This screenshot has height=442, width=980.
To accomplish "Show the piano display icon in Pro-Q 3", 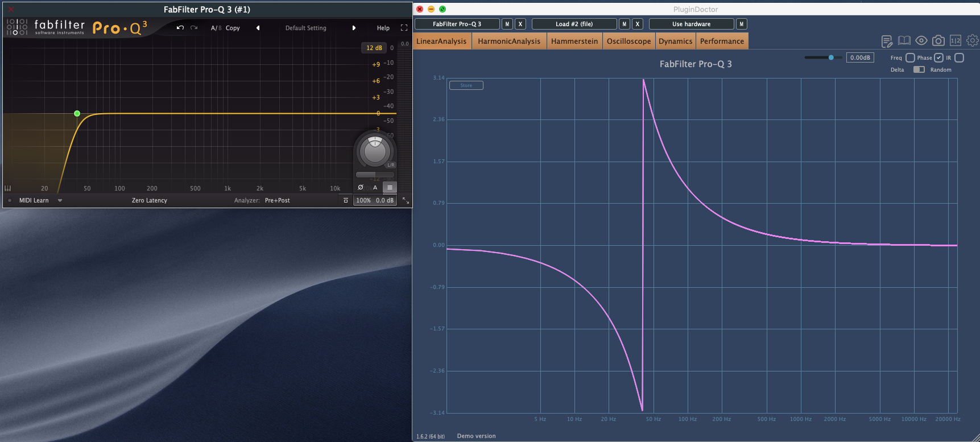I will [8, 188].
